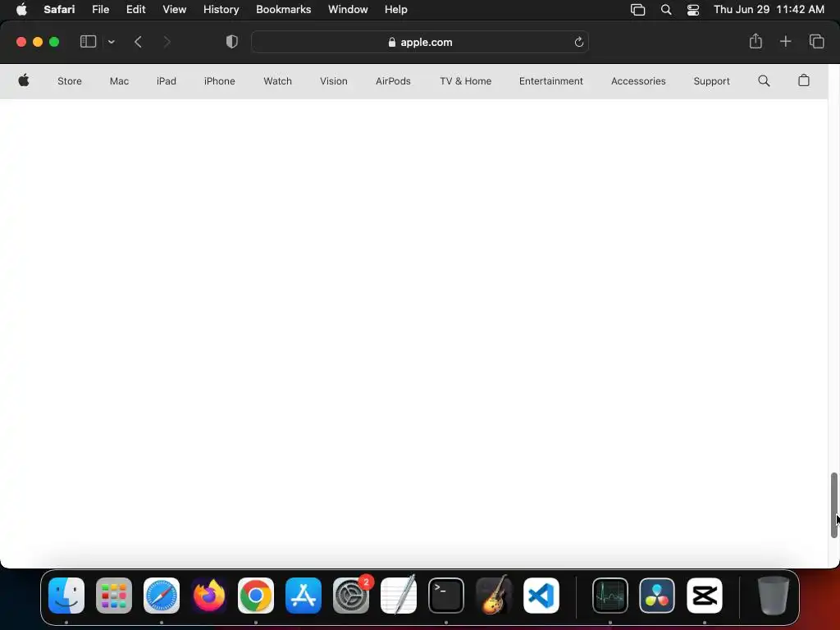Open Activity Monitor from the Dock

point(610,596)
